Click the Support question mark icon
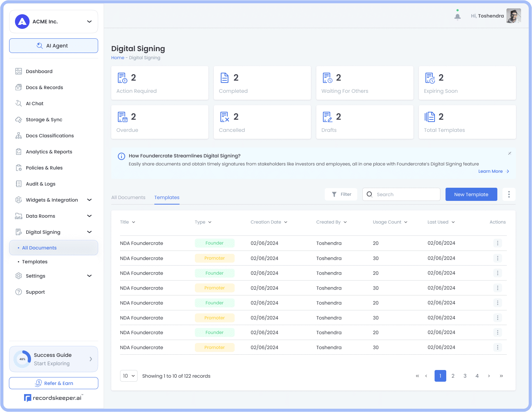Image resolution: width=532 pixels, height=412 pixels. [19, 292]
